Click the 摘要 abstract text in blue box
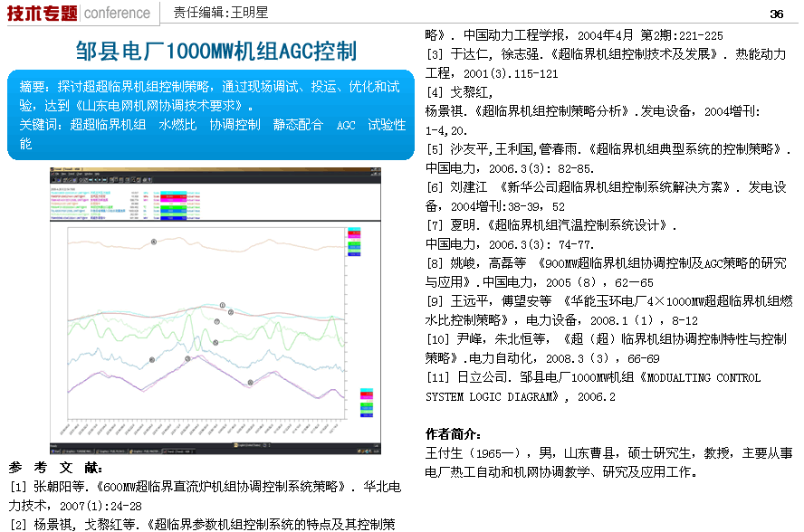804x532 pixels. coord(210,96)
